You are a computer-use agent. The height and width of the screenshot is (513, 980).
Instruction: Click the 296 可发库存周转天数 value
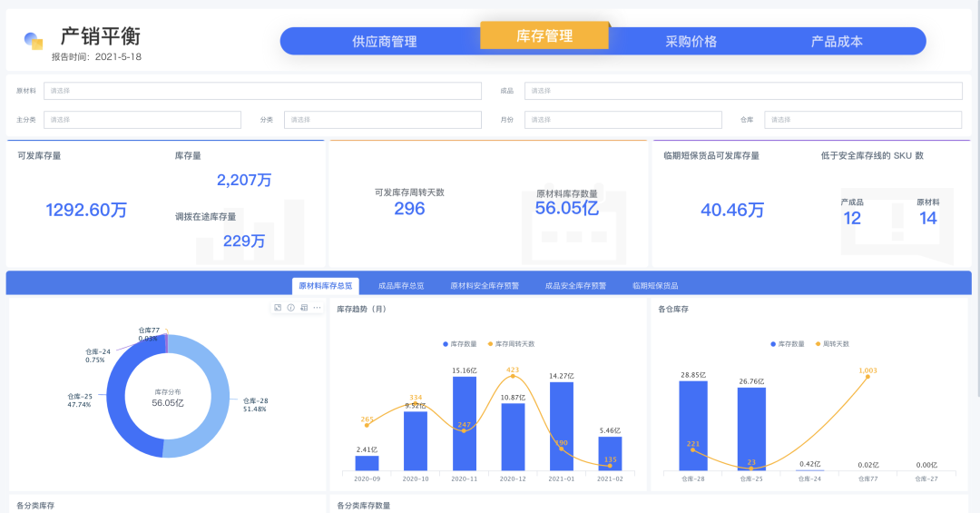click(409, 209)
